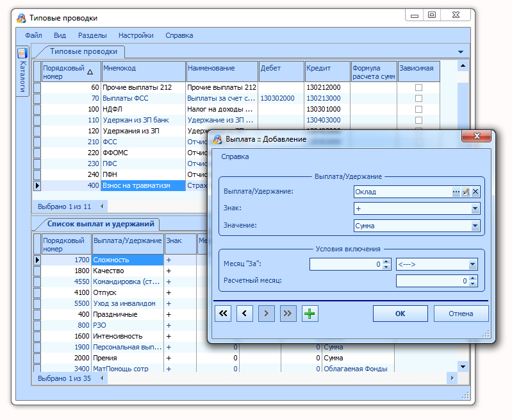
Task: Open the Вид menu
Action: (x=60, y=35)
